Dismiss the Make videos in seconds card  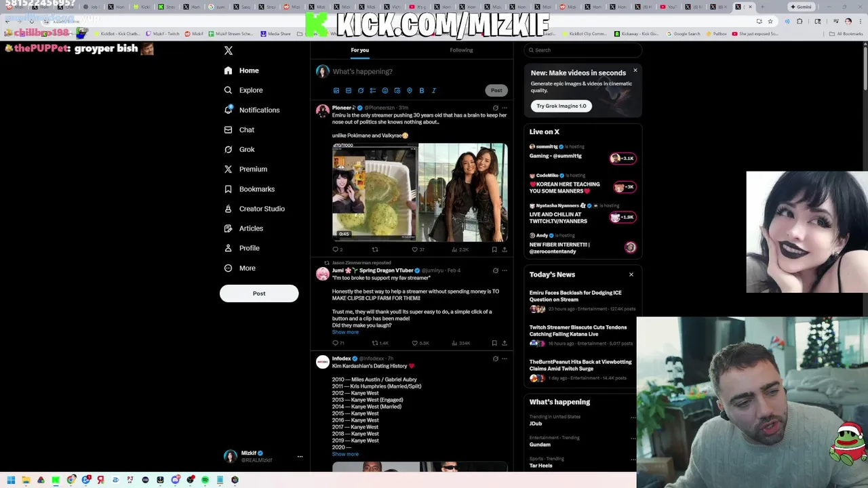click(x=635, y=70)
